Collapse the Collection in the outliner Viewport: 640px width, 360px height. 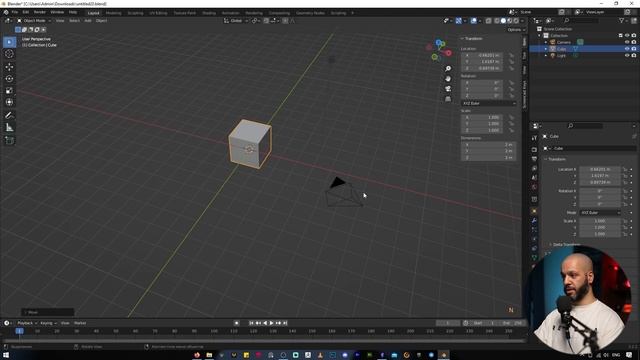(x=540, y=36)
